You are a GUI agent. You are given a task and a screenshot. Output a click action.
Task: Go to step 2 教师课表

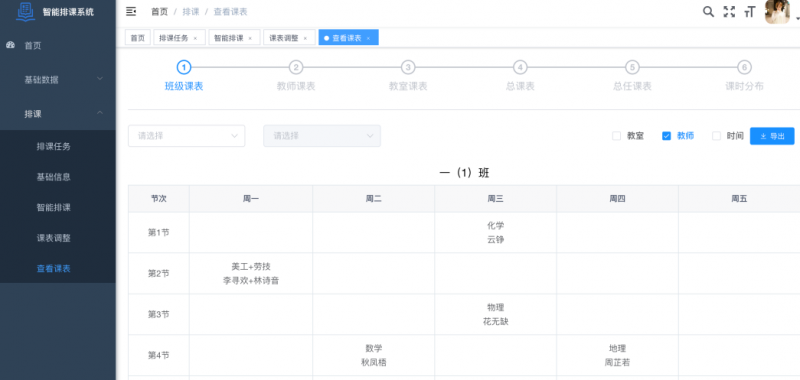(x=296, y=77)
